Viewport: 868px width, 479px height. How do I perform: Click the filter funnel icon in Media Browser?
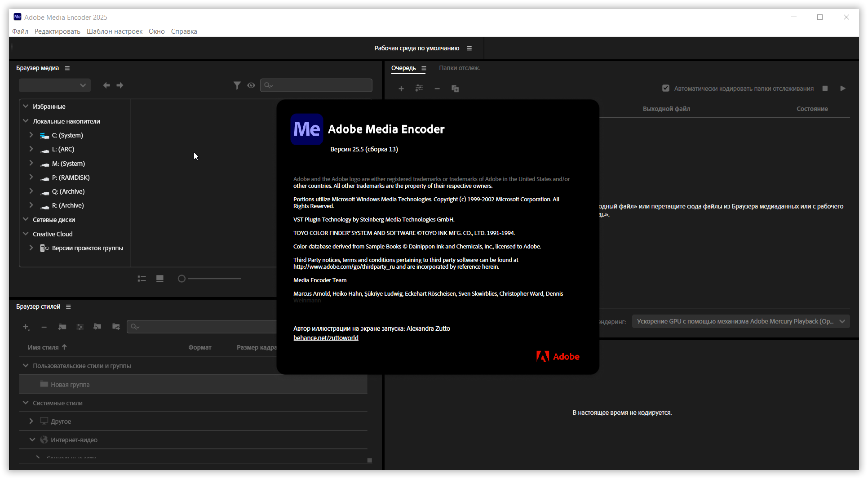tap(237, 85)
